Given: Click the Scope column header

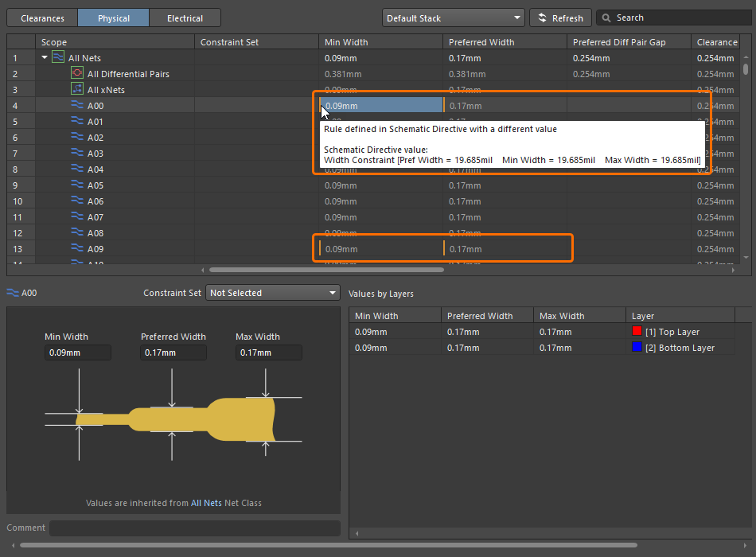Looking at the screenshot, I should tap(115, 42).
